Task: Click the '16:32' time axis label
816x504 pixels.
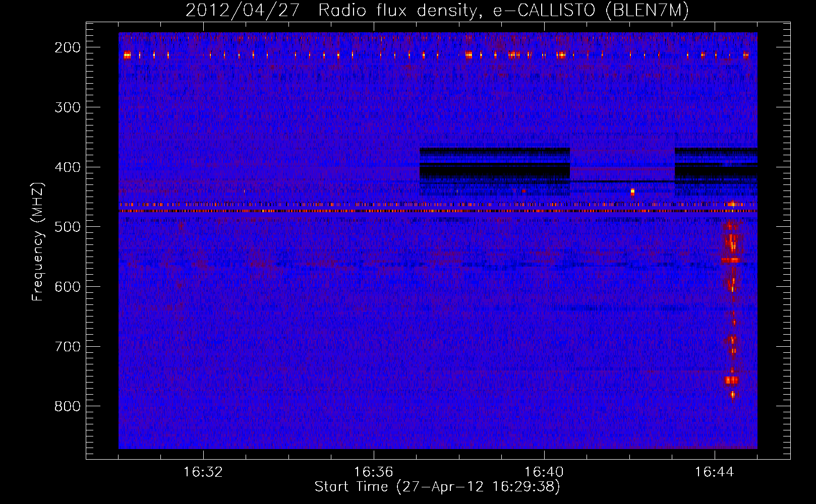Action: coord(203,472)
